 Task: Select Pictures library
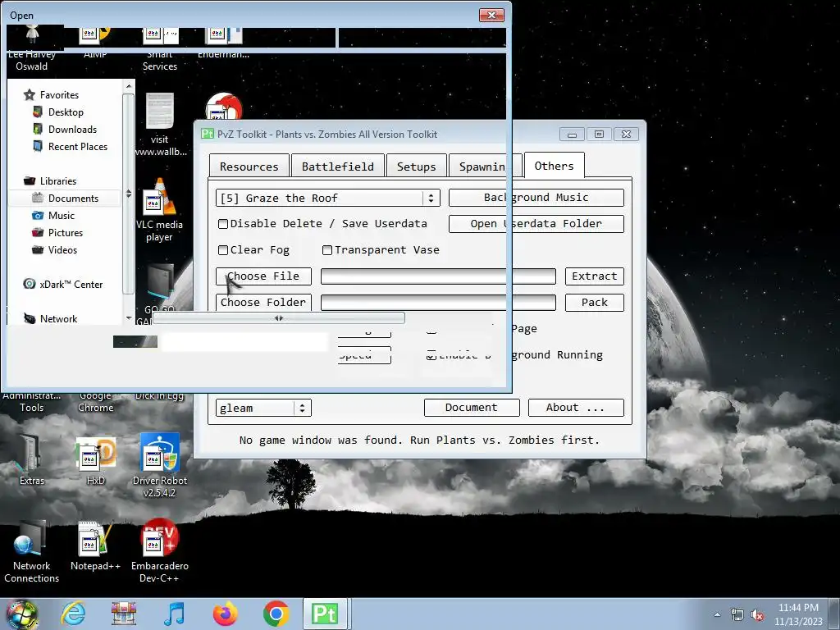(x=66, y=232)
